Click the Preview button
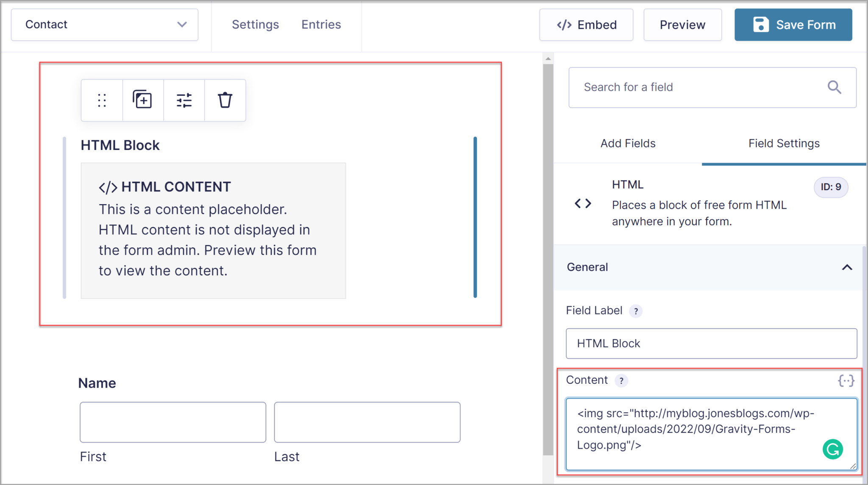The width and height of the screenshot is (868, 485). coord(682,25)
